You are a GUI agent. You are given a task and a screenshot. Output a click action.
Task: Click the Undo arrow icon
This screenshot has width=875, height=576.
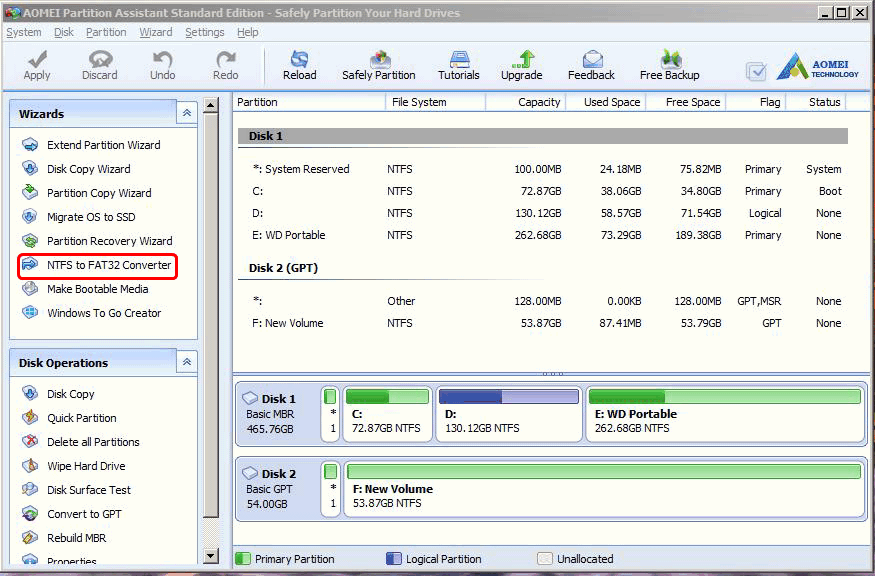pyautogui.click(x=162, y=59)
